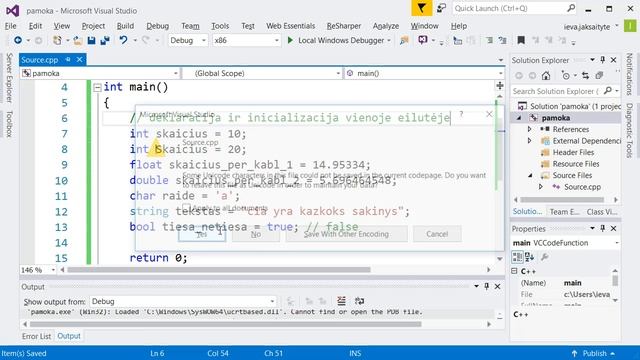Undo the last edit with the Undo icon
Viewport: 640px width, 360px height.
[123, 40]
